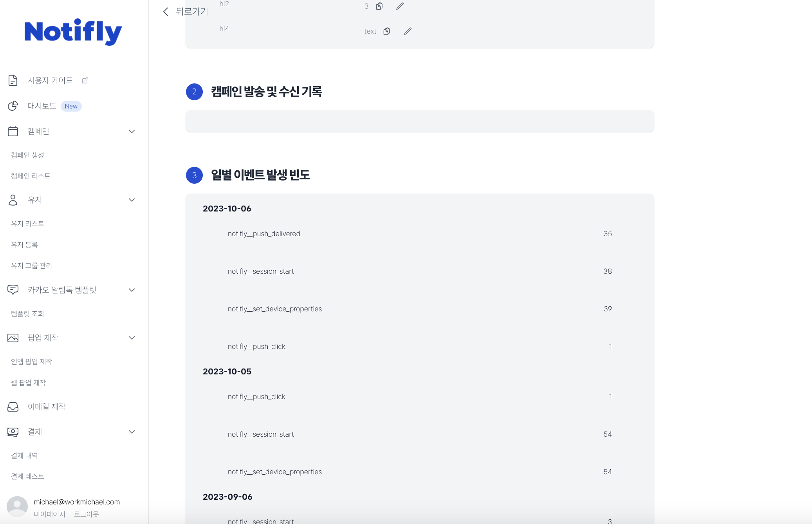
Task: Copy the hi2 property value
Action: click(x=379, y=6)
